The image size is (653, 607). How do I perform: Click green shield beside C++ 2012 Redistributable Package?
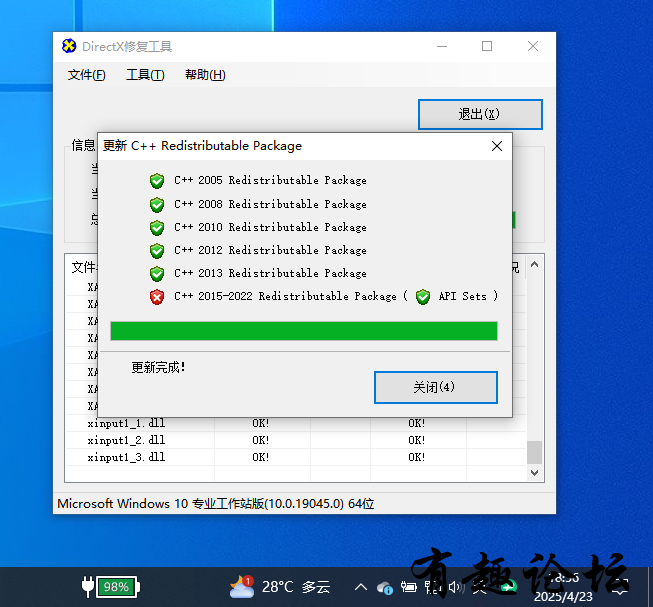click(157, 251)
